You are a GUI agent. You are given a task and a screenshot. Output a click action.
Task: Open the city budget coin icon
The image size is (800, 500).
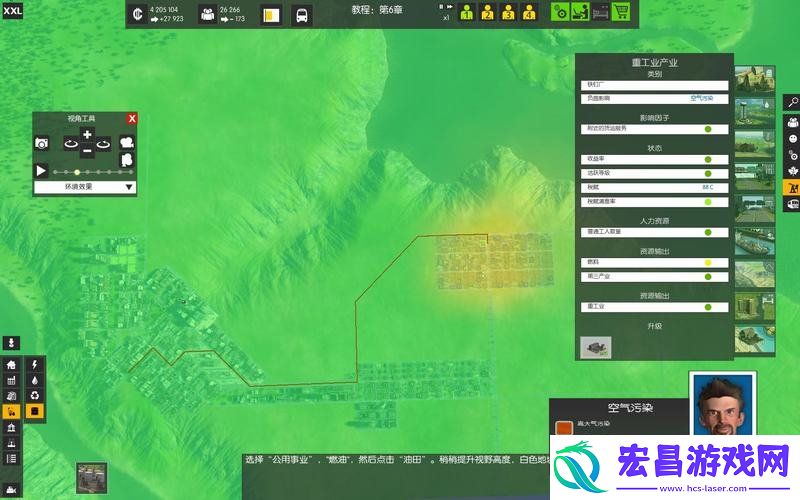click(x=137, y=14)
